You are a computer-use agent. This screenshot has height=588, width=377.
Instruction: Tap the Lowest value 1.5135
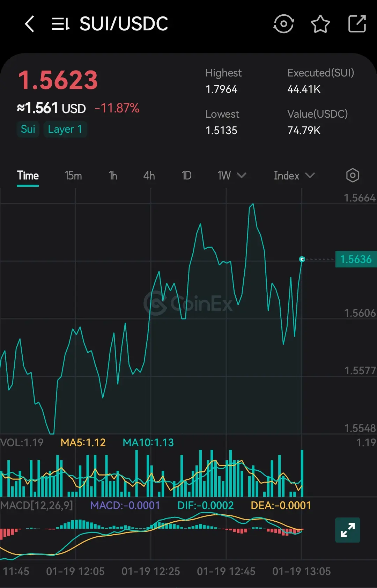coord(221,131)
